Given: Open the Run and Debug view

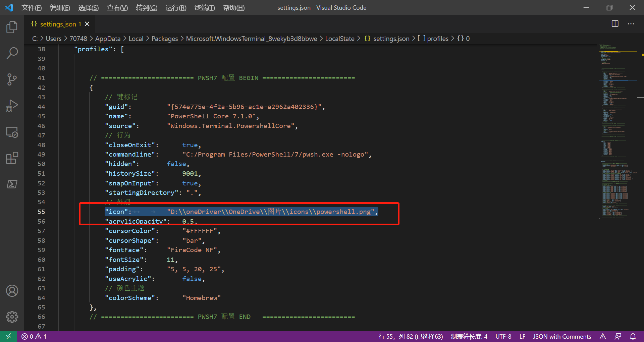Looking at the screenshot, I should click(x=12, y=106).
